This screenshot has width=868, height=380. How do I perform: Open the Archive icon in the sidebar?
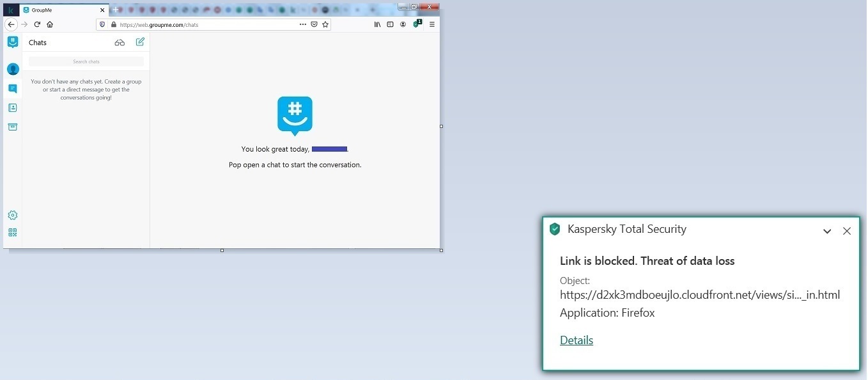(13, 127)
